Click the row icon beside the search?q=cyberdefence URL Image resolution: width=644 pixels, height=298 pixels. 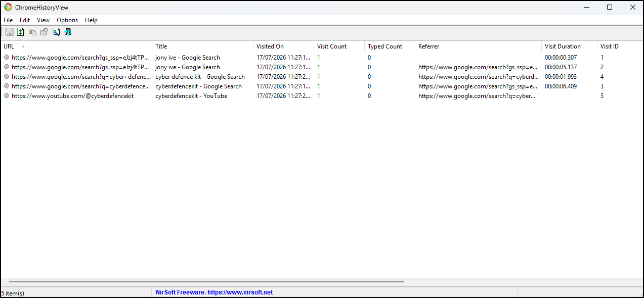(7, 86)
